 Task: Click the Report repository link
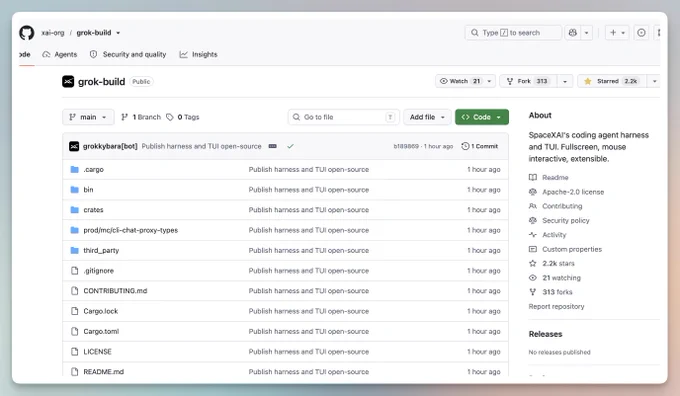tap(556, 307)
